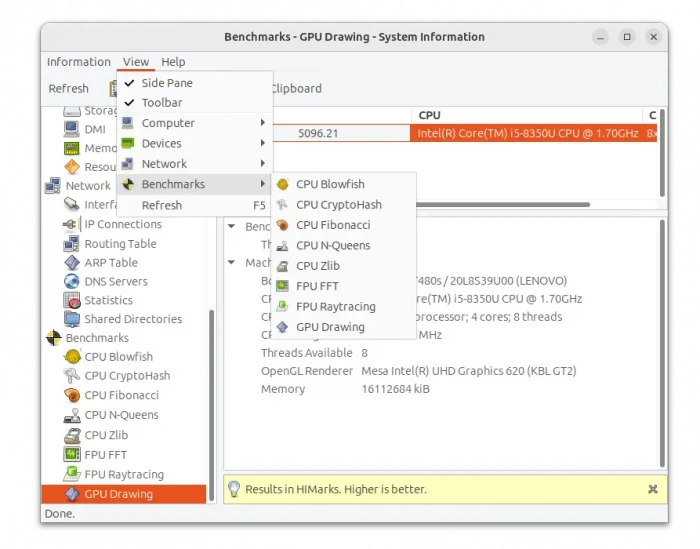The width and height of the screenshot is (700, 549).
Task: Click the CPU Blowfish icon in submenu
Action: (x=283, y=184)
